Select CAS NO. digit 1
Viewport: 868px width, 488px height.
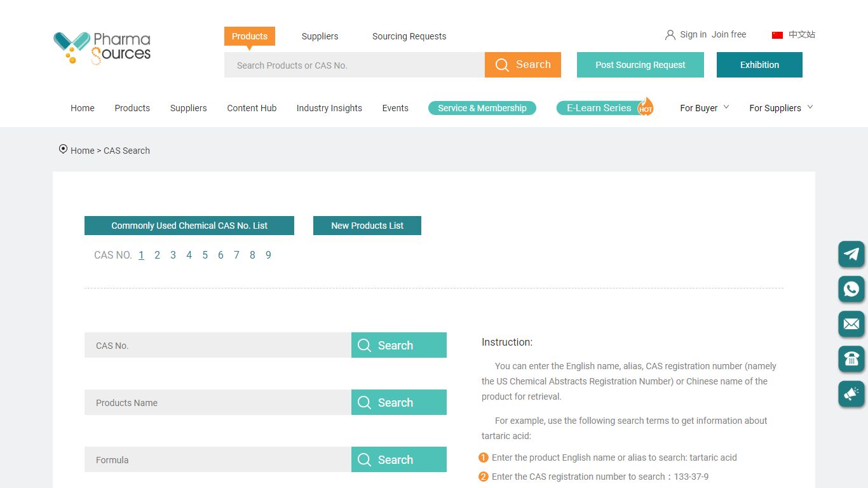tap(141, 255)
